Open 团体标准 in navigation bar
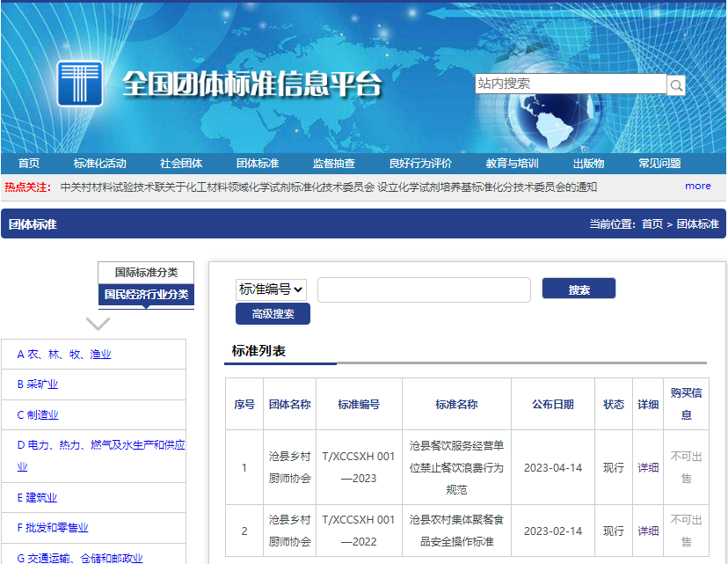The width and height of the screenshot is (728, 564). click(x=258, y=164)
